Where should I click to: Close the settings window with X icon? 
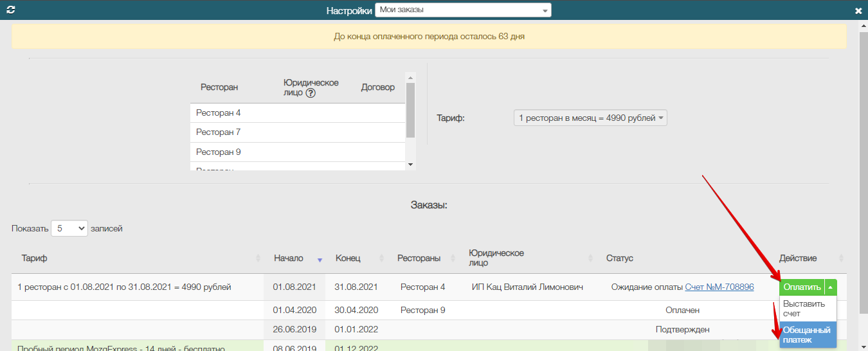[x=858, y=10]
